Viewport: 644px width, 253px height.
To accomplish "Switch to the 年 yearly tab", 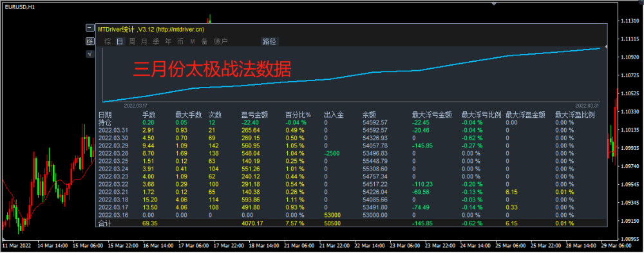I will coord(168,41).
